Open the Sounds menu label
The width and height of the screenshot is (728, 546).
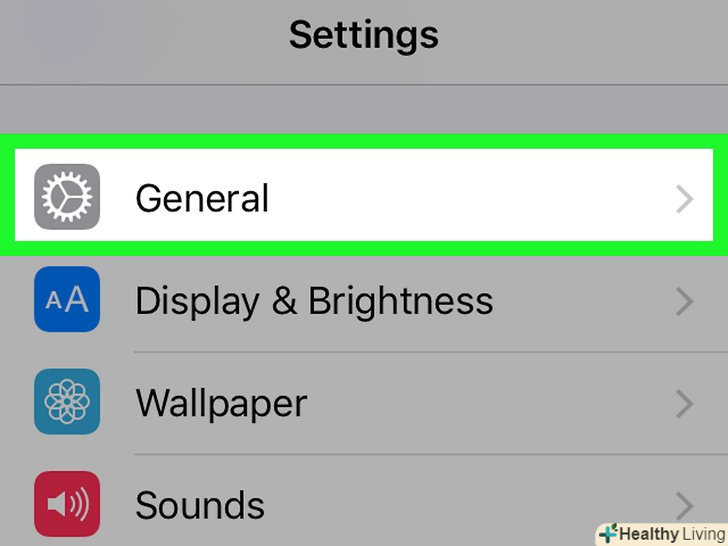click(x=200, y=505)
